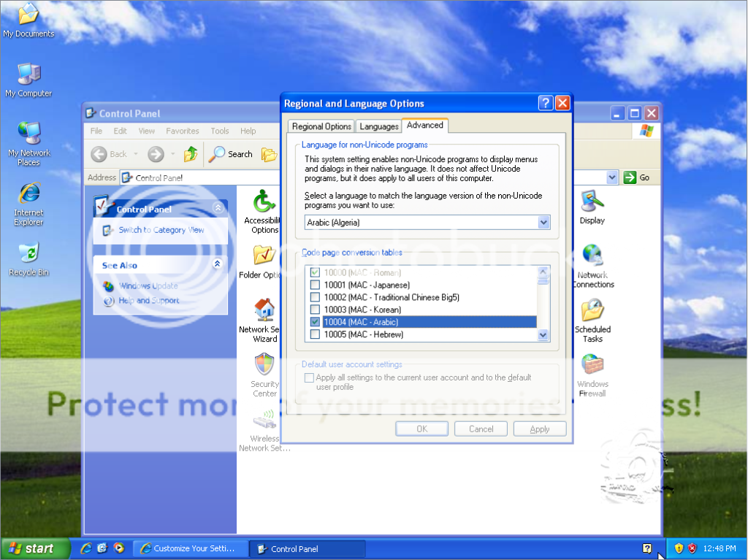Click OK button in dialog
The height and width of the screenshot is (560, 748).
point(421,429)
